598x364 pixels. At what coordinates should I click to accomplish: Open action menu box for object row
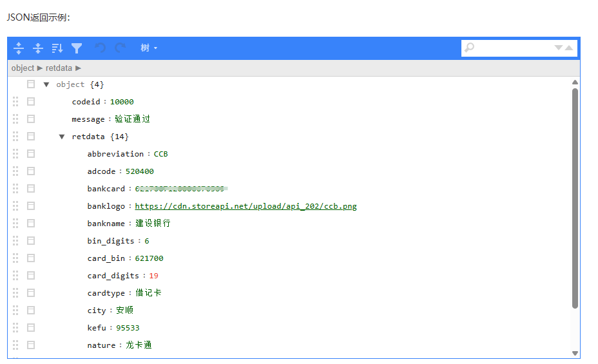(x=31, y=84)
